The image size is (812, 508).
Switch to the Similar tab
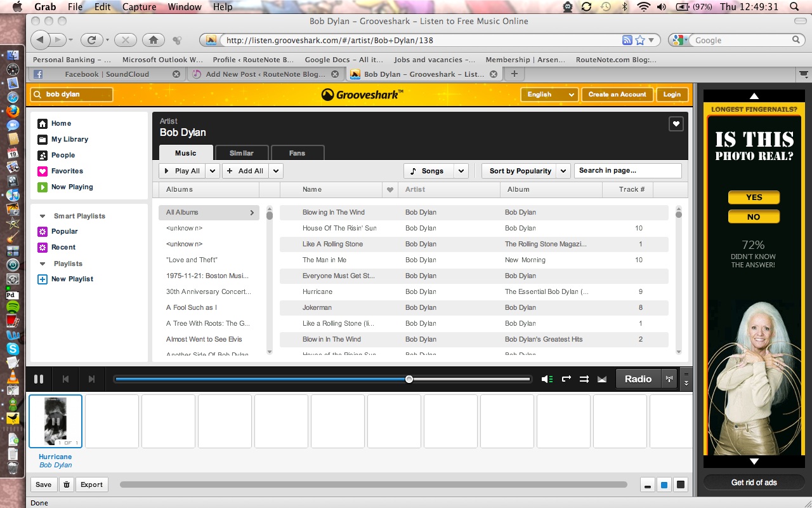click(x=241, y=153)
